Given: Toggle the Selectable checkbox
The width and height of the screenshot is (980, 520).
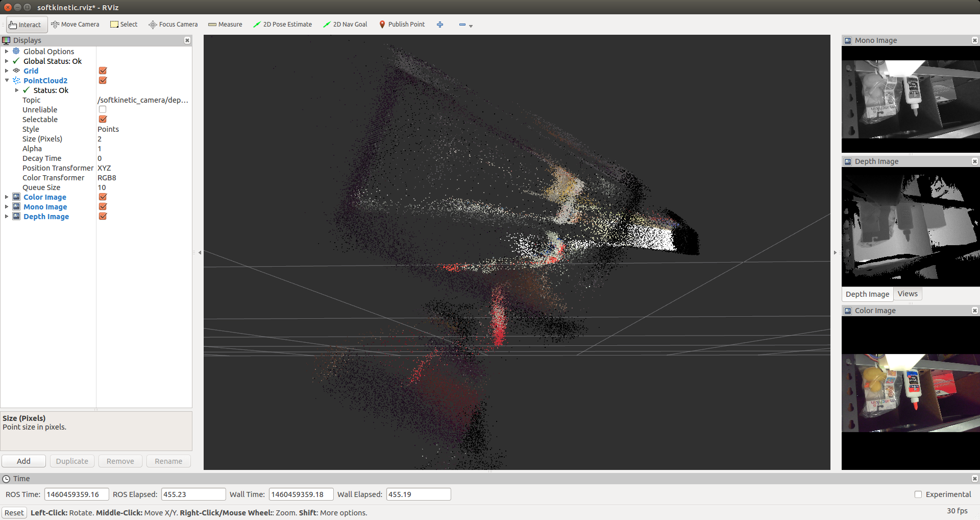Looking at the screenshot, I should [103, 119].
